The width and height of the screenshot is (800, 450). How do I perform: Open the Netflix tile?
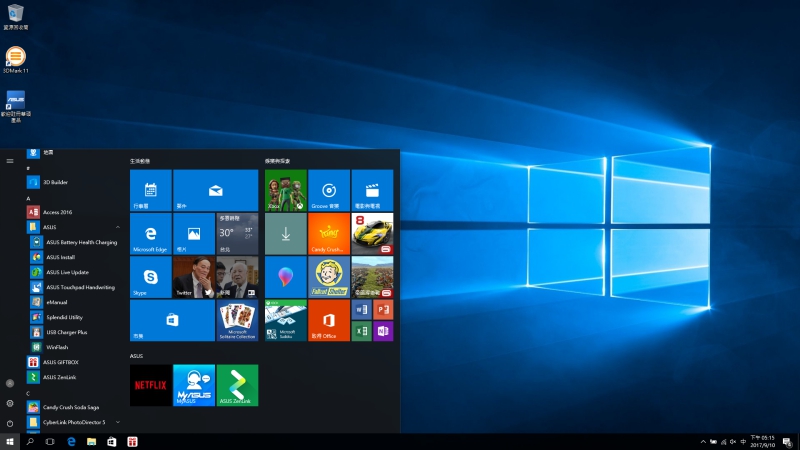(x=151, y=385)
